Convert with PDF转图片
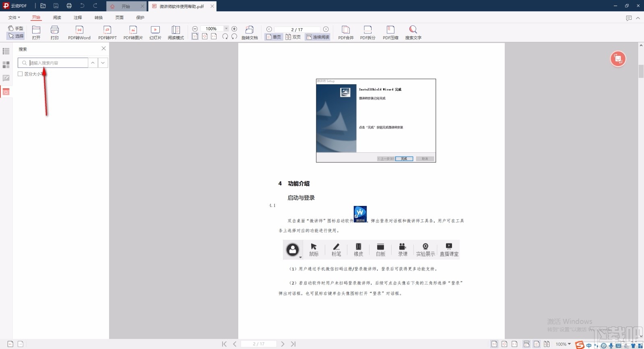The width and height of the screenshot is (644, 349). pyautogui.click(x=133, y=32)
